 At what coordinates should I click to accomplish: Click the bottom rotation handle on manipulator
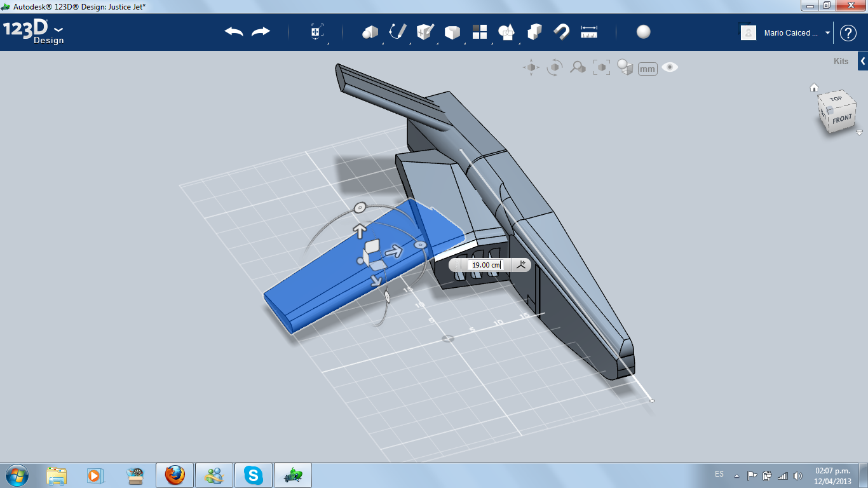click(386, 297)
